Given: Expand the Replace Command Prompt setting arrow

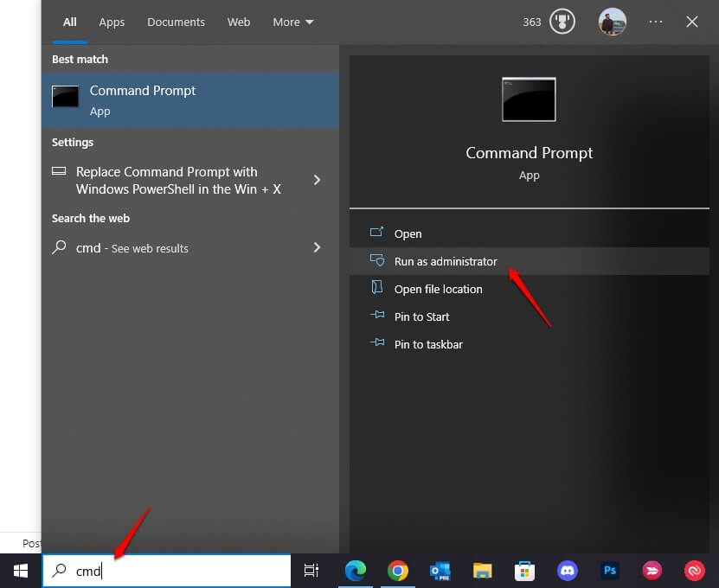Looking at the screenshot, I should click(x=317, y=180).
